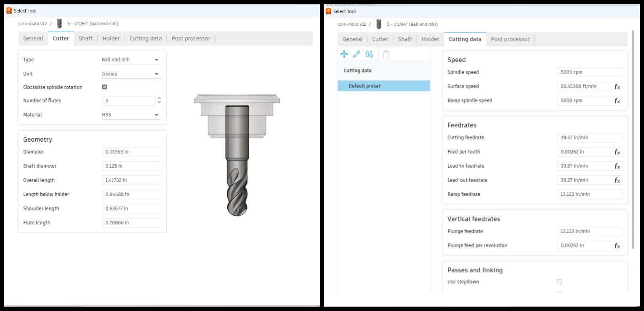Click the Passes and linking section heading
Image resolution: width=644 pixels, height=311 pixels.
[x=475, y=270]
